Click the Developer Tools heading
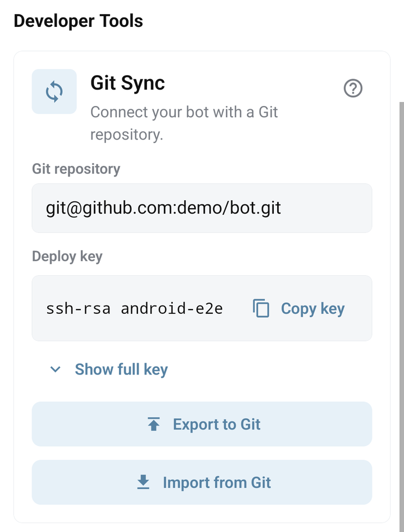The height and width of the screenshot is (532, 404). click(x=79, y=21)
